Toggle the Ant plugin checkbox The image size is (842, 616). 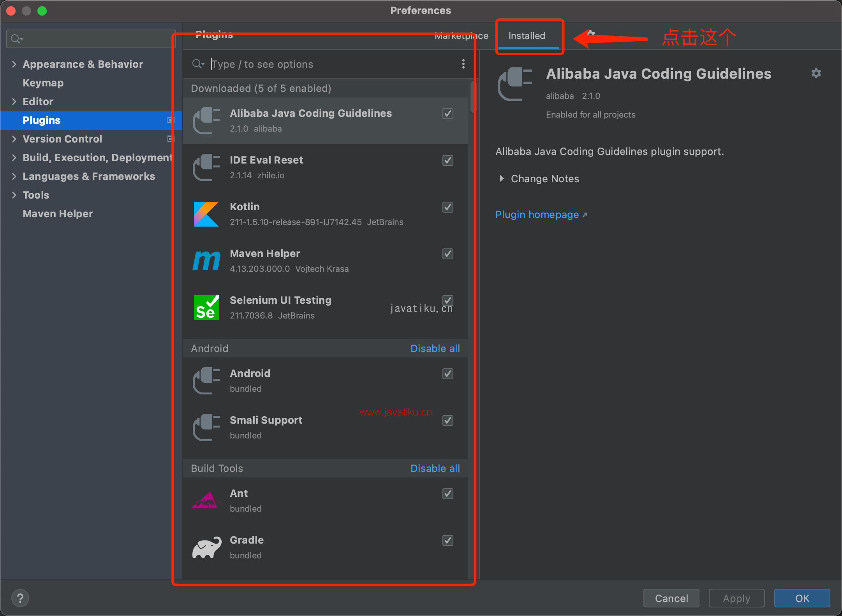[x=448, y=493]
